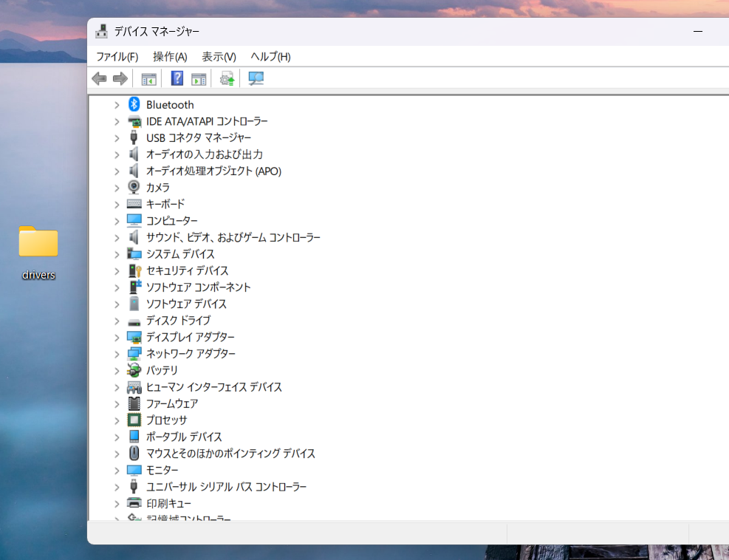Open the ファイル(F) menu

(117, 57)
